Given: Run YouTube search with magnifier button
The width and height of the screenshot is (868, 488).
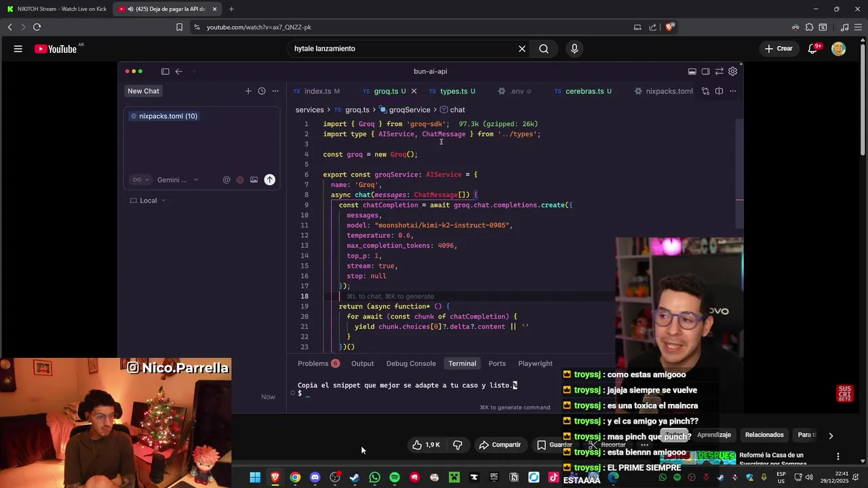Looking at the screenshot, I should click(544, 49).
